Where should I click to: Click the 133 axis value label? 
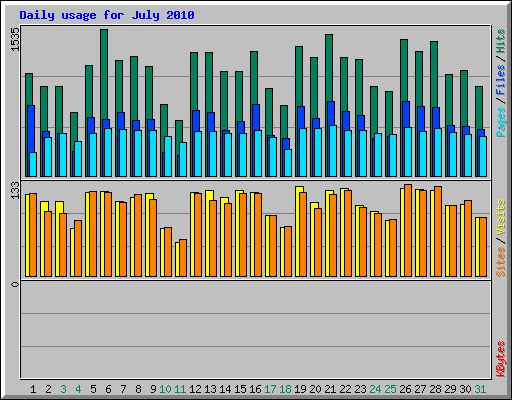[x=15, y=190]
